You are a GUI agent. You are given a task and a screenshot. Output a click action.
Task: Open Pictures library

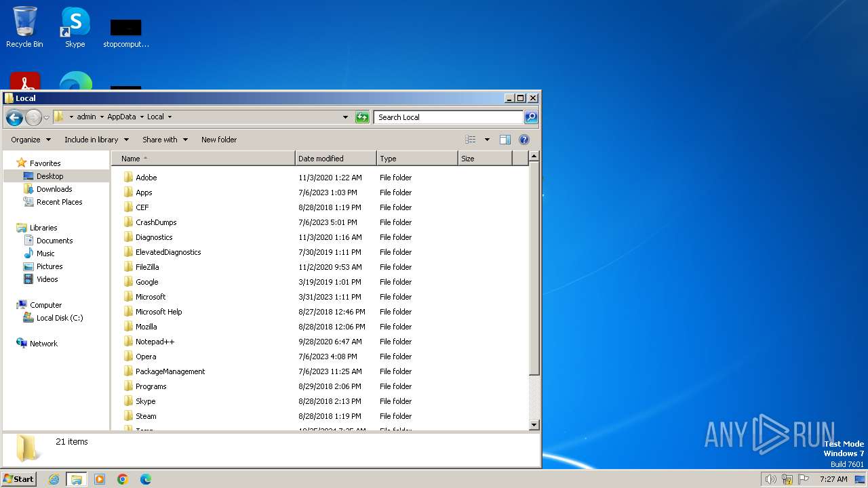[49, 266]
